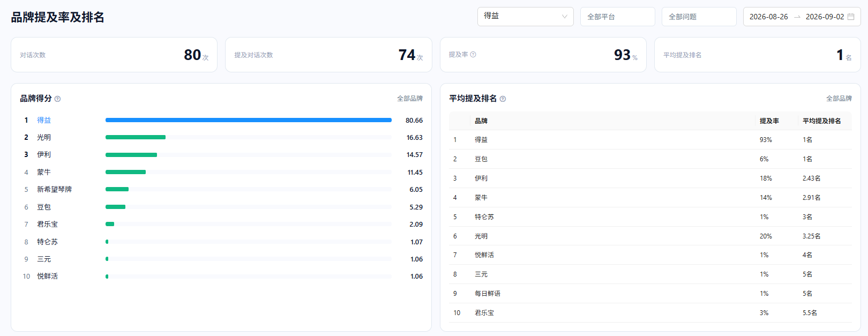Click 君乐宝 row in the ranking table
This screenshot has height=336, width=868.
650,313
